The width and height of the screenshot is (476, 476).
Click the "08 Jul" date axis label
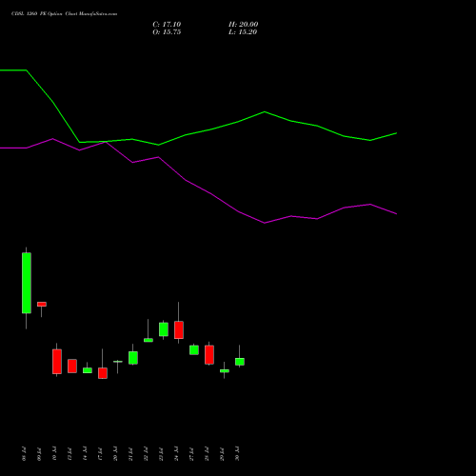coord(24,454)
